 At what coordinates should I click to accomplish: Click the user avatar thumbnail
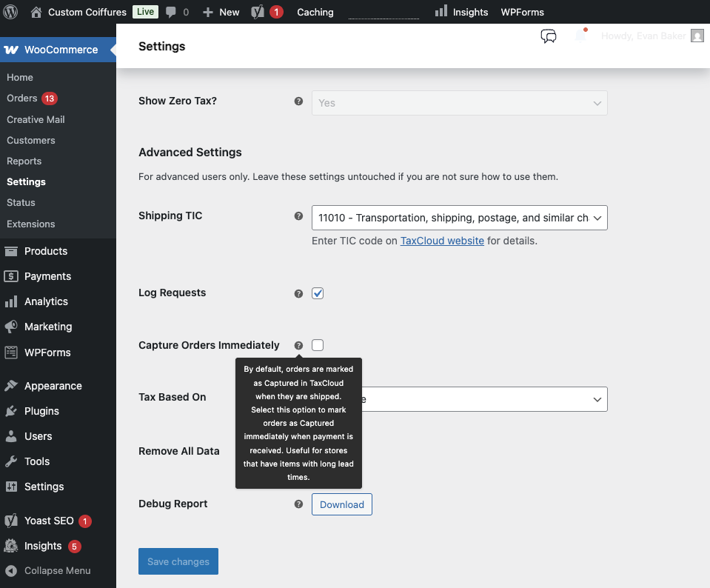click(697, 36)
